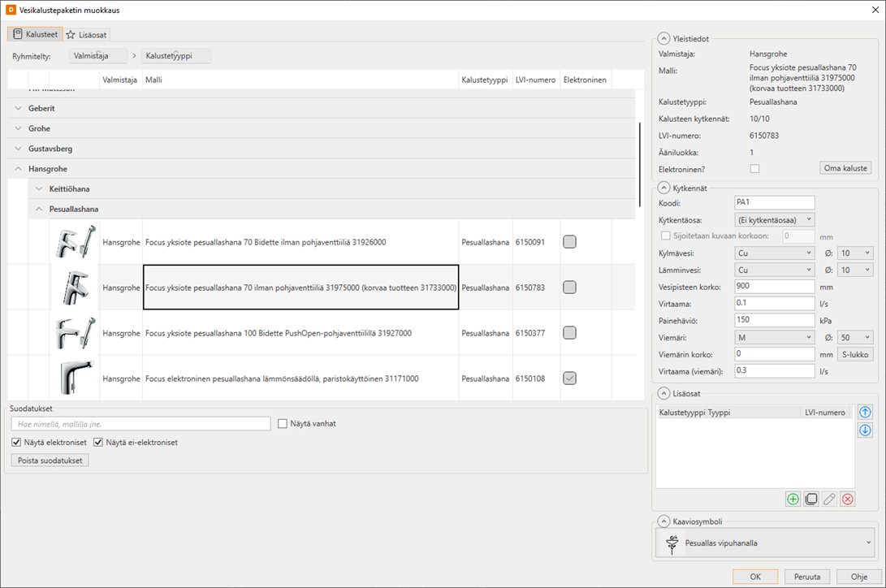Click thumbnail of Focus electronic faucet 31171000
The height and width of the screenshot is (588, 886).
[76, 378]
